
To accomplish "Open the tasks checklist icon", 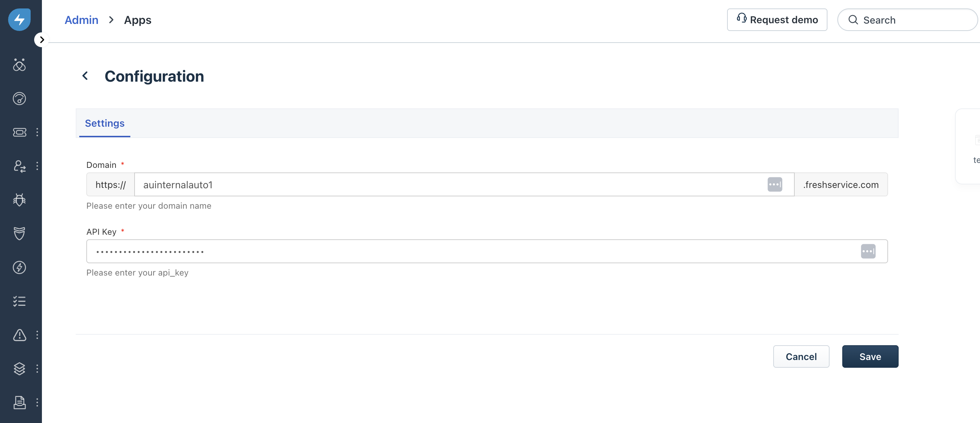I will (x=19, y=301).
